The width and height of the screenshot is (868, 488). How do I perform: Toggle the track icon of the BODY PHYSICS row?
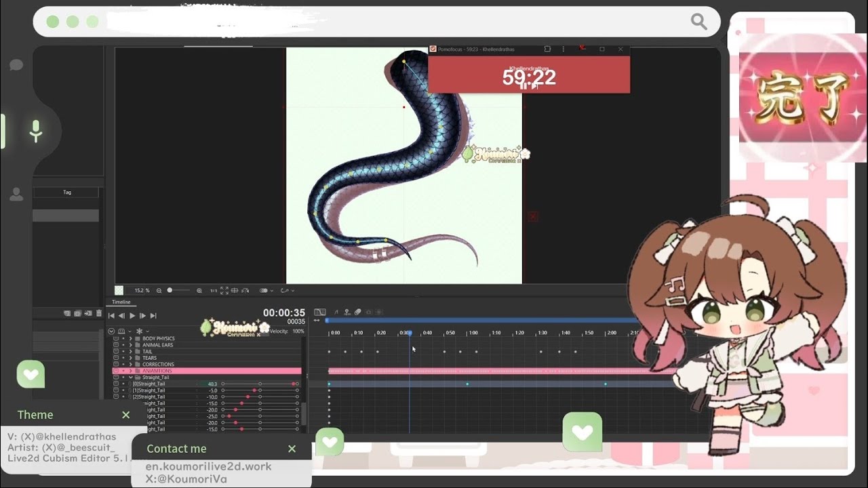(116, 338)
